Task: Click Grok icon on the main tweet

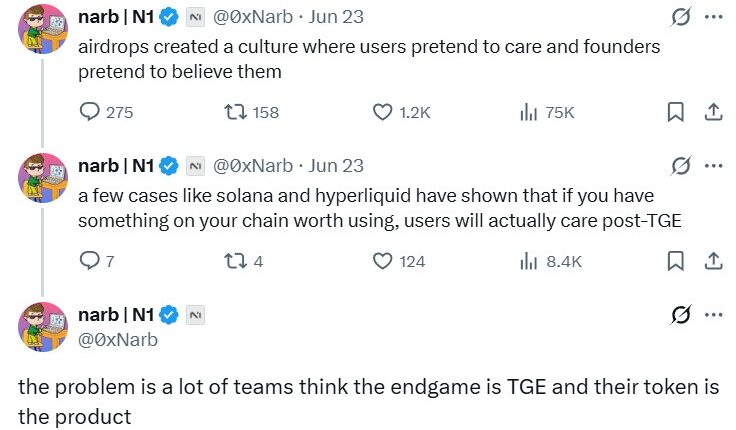Action: click(681, 315)
